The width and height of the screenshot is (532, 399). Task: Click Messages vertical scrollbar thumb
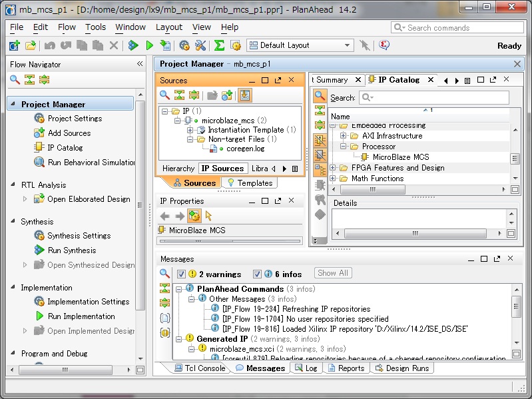(516, 306)
